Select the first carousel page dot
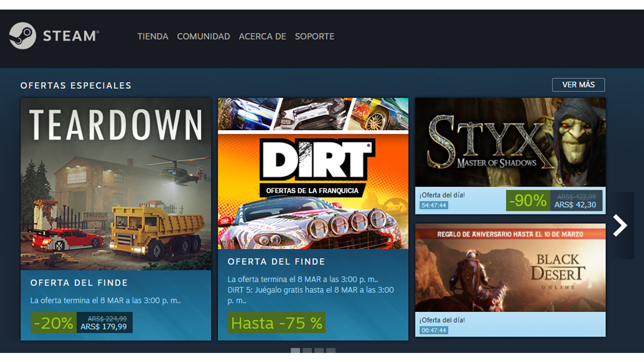 tap(295, 351)
